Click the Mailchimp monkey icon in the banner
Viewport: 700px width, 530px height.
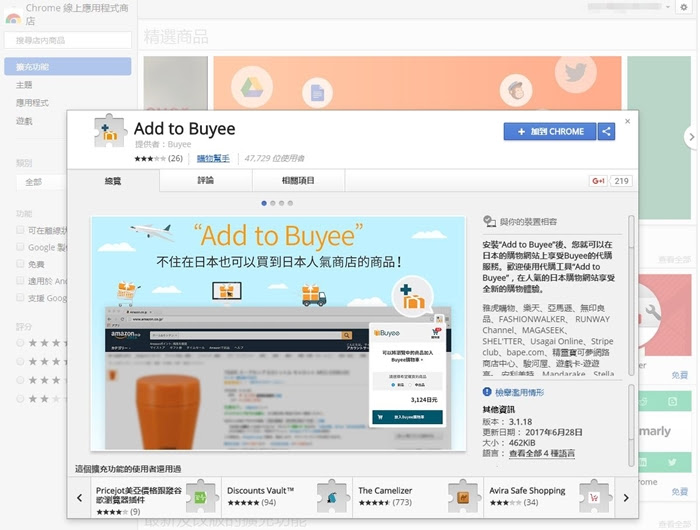click(516, 90)
